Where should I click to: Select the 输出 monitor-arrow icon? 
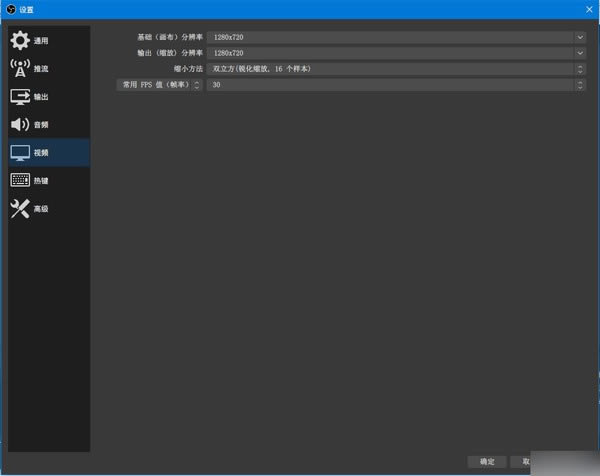pos(20,97)
